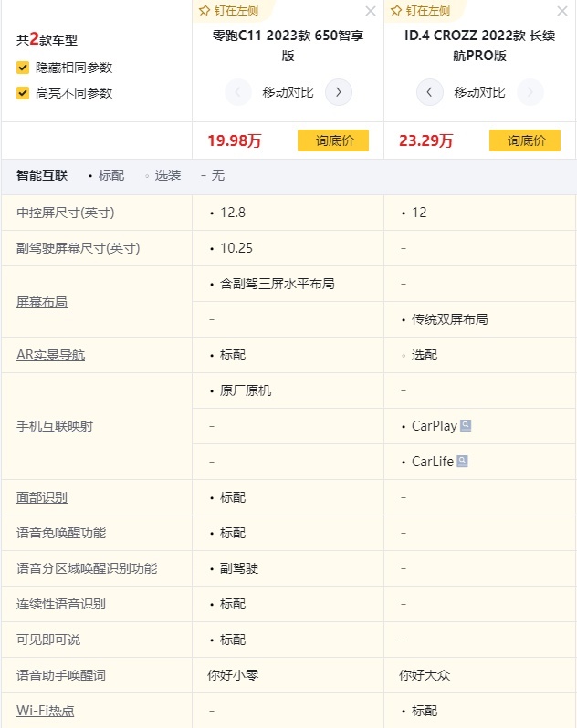
Task: Click 标配 value in 面部识别 row
Action: pyautogui.click(x=233, y=497)
